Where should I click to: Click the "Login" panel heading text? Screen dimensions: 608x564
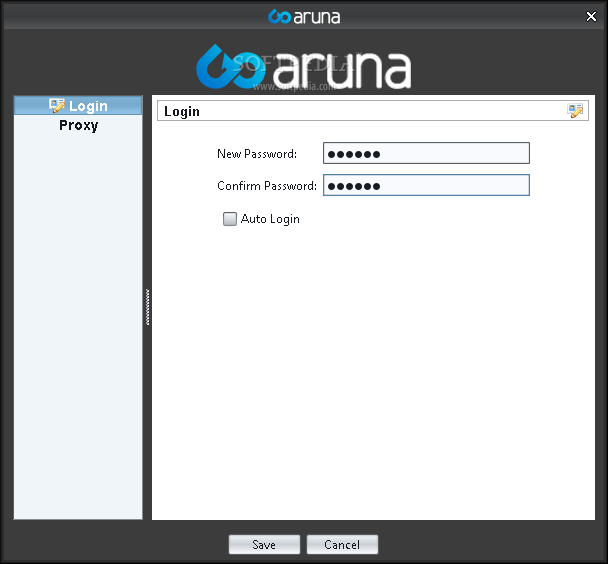(181, 112)
